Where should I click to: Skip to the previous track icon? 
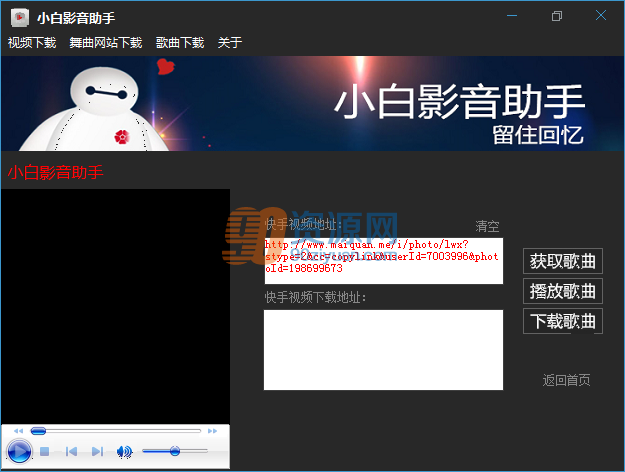click(72, 451)
